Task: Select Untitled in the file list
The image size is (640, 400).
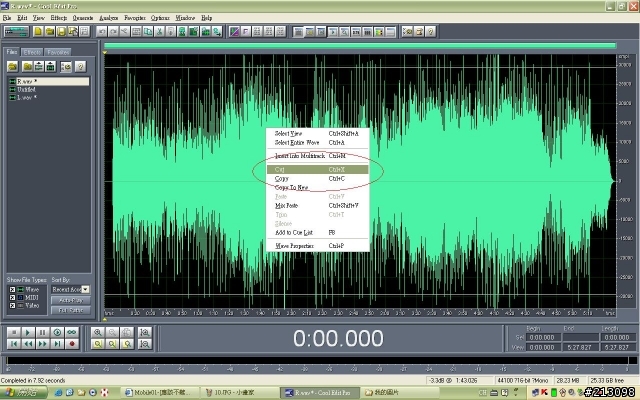Action: click(x=49, y=89)
